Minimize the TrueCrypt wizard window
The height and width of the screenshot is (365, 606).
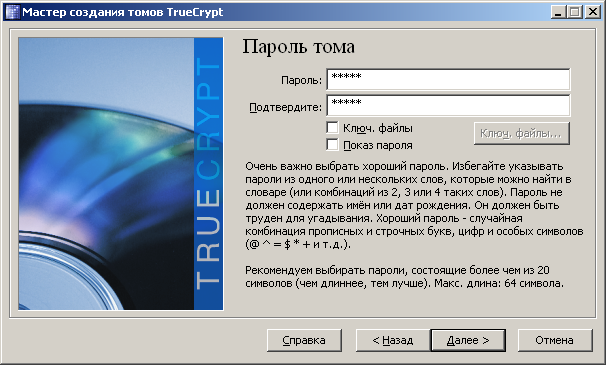(x=558, y=12)
